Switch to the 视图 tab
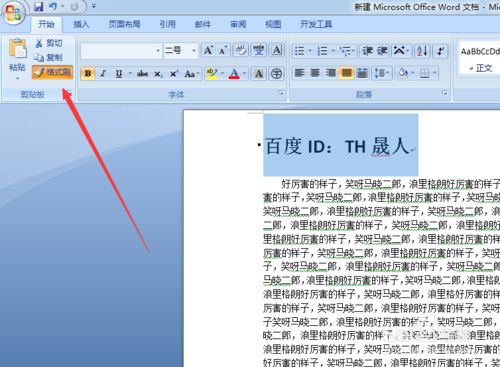Viewport: 500px width, 367px height. 273,24
